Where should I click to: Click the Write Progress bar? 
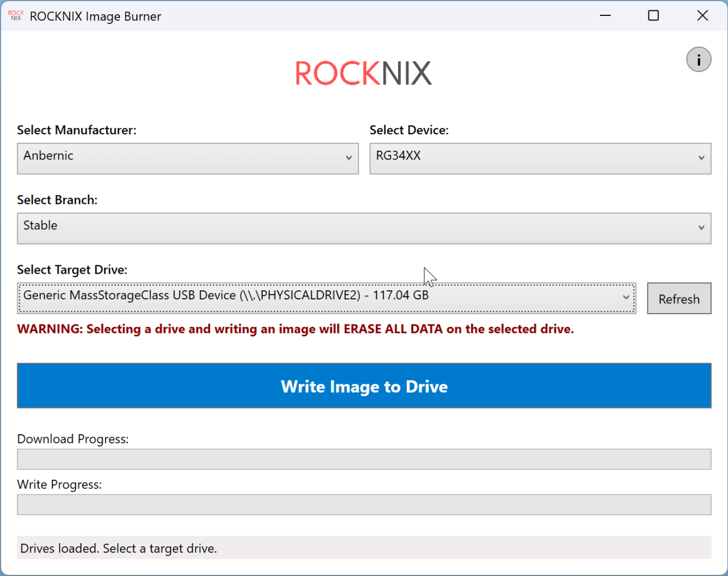click(364, 505)
